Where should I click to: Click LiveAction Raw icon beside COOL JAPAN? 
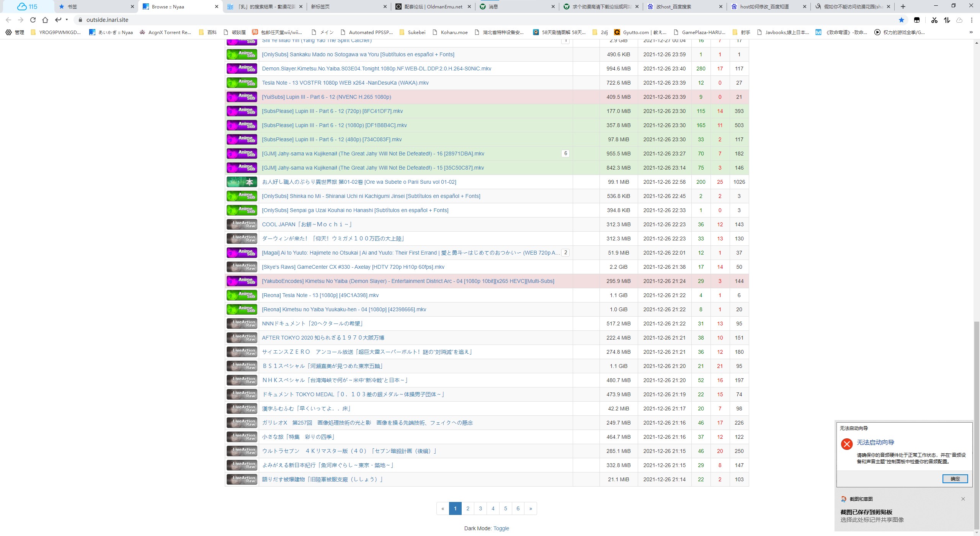(242, 224)
